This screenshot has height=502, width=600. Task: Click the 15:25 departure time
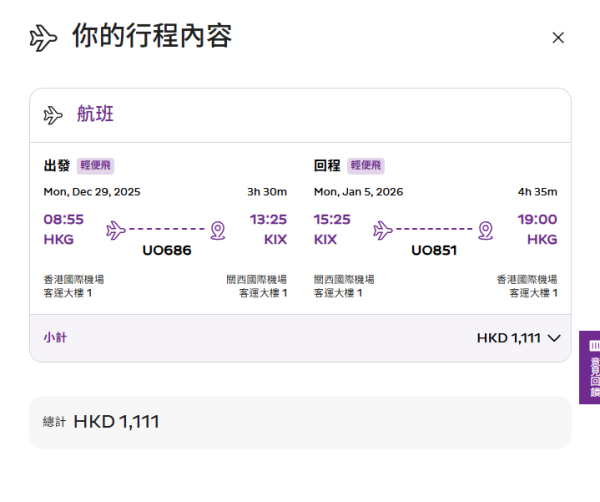(x=332, y=220)
